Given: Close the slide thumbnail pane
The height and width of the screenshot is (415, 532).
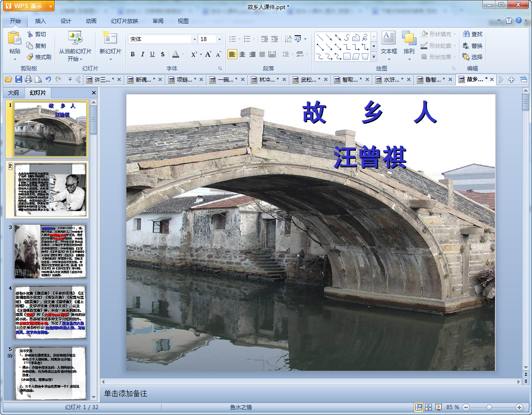Looking at the screenshot, I should [94, 92].
